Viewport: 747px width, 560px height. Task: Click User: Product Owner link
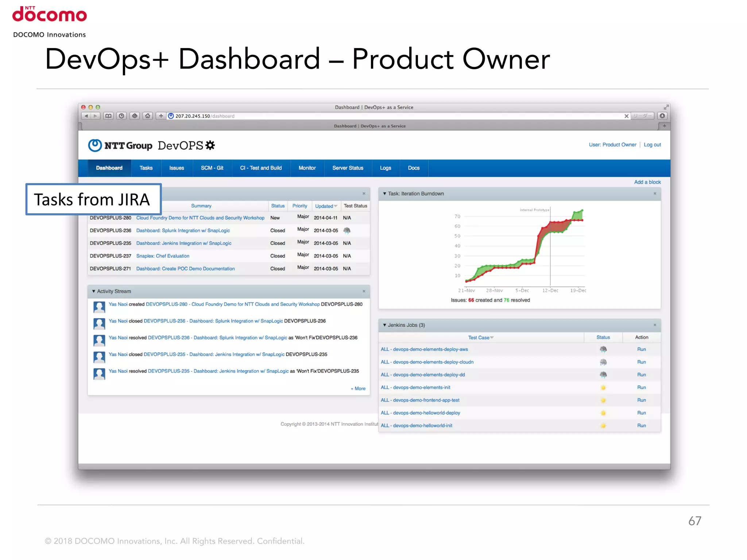[x=612, y=145]
